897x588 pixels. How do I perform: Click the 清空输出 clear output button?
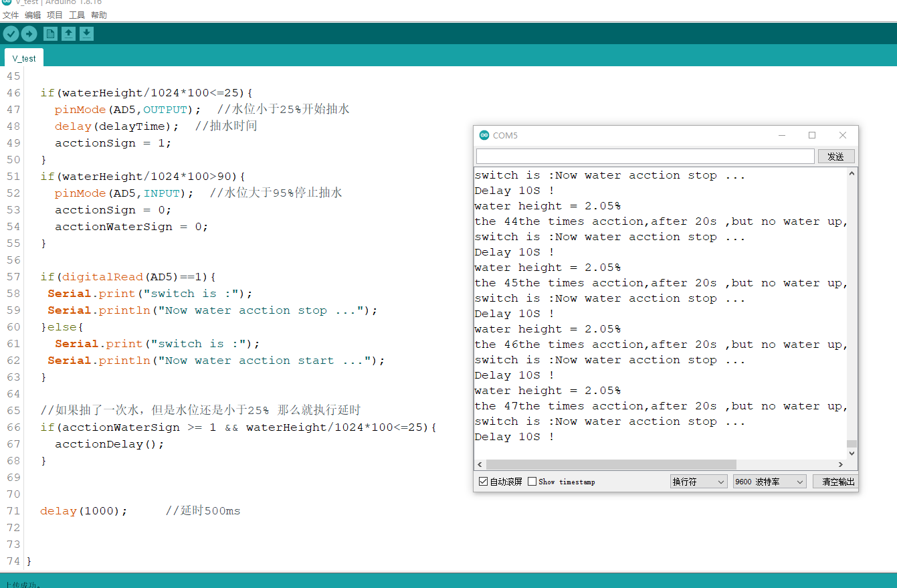(x=835, y=482)
